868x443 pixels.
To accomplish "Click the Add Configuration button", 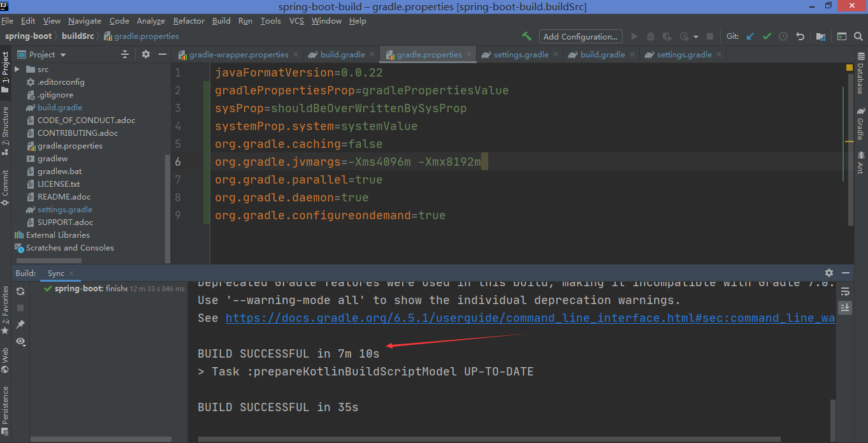I will (580, 36).
